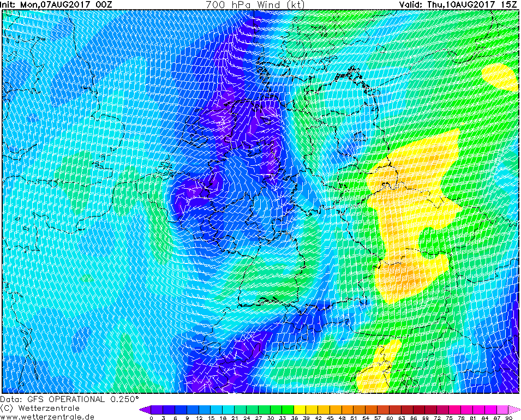Click the 'Data: GFS OPERATIONAL 0.250°' caption
The image size is (521, 420).
point(69,399)
